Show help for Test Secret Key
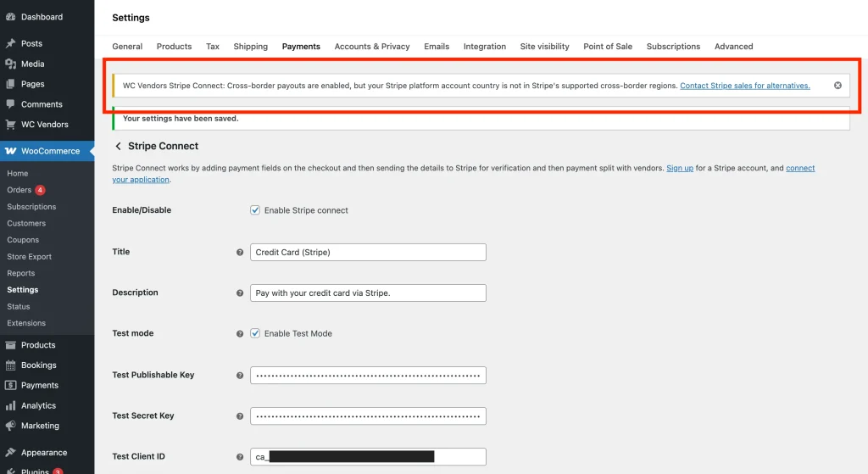 pyautogui.click(x=240, y=416)
